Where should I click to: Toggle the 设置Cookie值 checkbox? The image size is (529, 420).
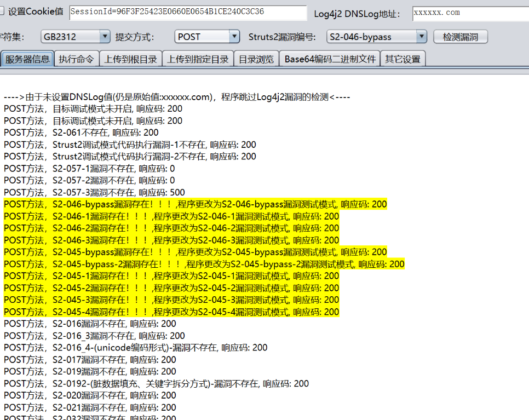(x=2, y=11)
